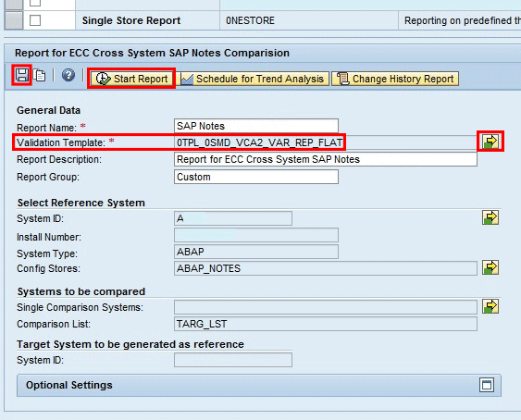This screenshot has width=521, height=420.
Task: Click the Single Store Report cell text
Action: click(131, 20)
